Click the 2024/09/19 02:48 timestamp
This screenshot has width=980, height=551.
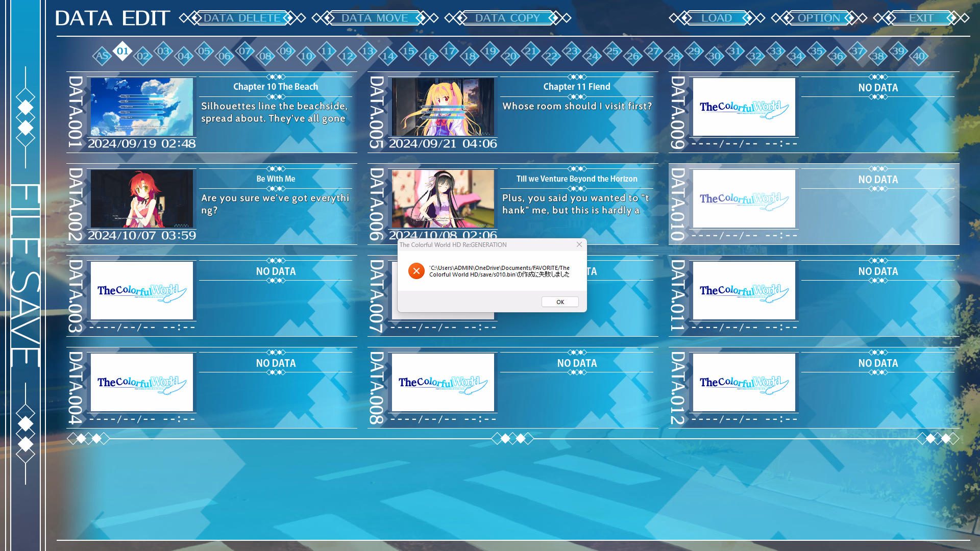coord(142,143)
